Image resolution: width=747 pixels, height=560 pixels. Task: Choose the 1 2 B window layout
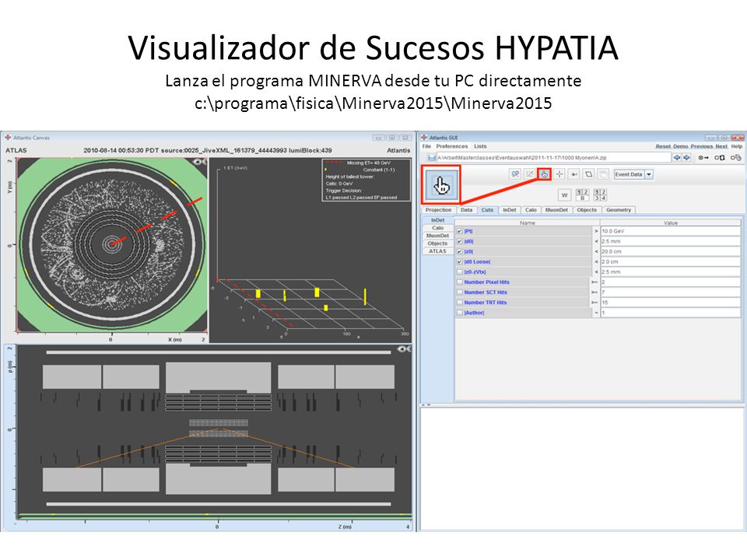[582, 194]
